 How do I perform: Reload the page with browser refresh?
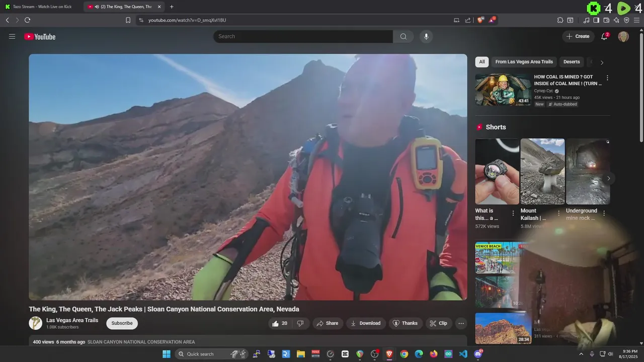(27, 20)
